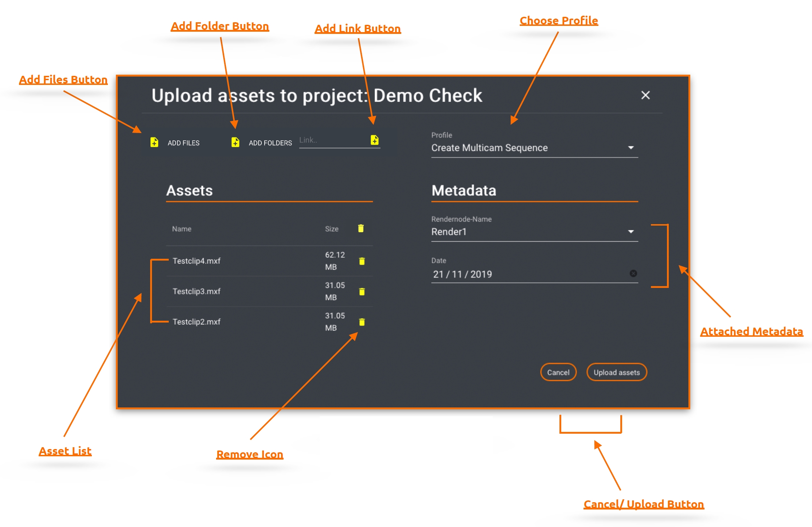This screenshot has width=812, height=527.
Task: Click the add link icon beside Link field
Action: pyautogui.click(x=375, y=140)
